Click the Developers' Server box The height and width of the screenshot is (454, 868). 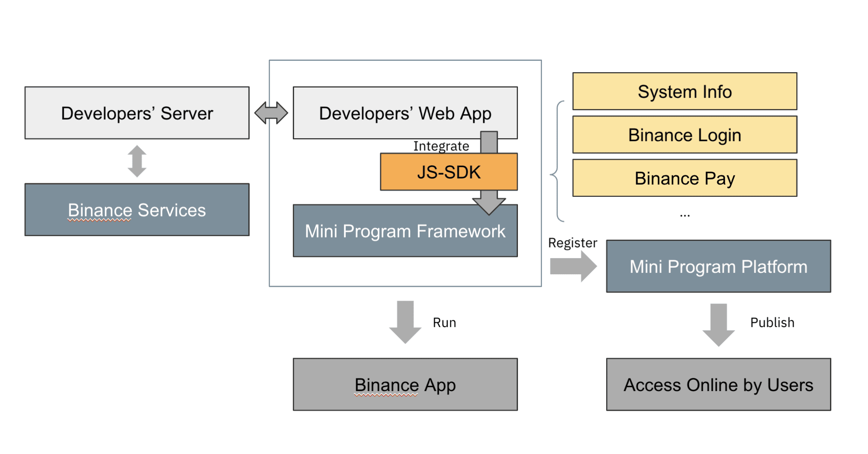pos(137,113)
